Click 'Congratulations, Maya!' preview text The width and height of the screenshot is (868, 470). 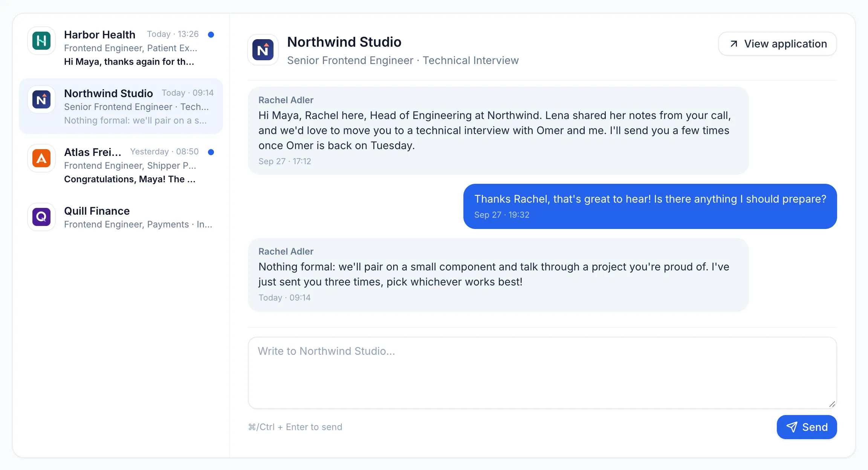(130, 179)
